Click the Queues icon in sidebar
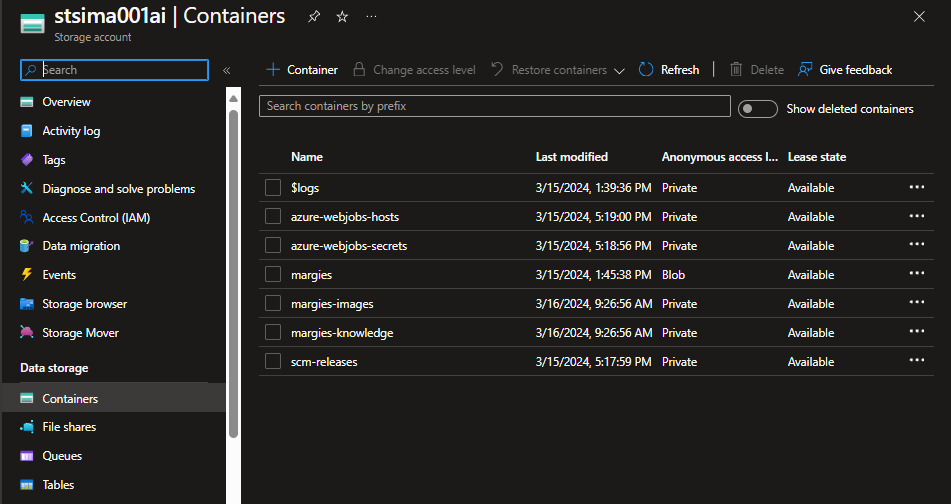Image resolution: width=951 pixels, height=504 pixels. (27, 456)
